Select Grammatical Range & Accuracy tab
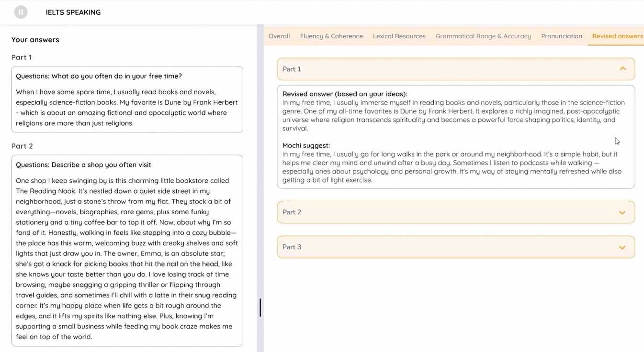 [x=483, y=36]
